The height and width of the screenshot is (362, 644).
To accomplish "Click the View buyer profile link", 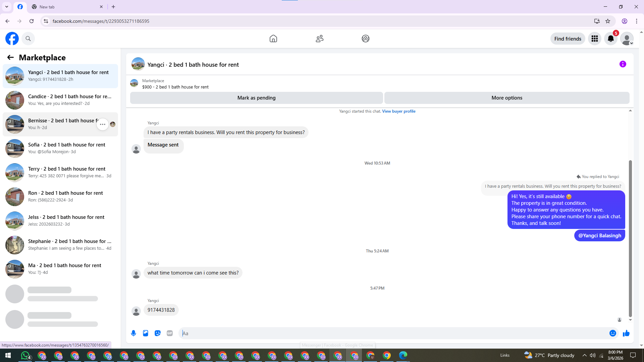I will (398, 111).
